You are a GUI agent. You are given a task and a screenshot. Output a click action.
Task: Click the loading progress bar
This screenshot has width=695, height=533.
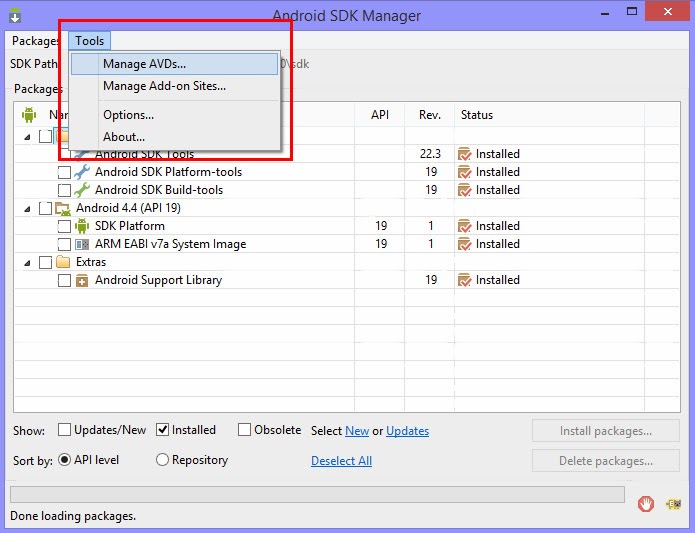coord(317,494)
